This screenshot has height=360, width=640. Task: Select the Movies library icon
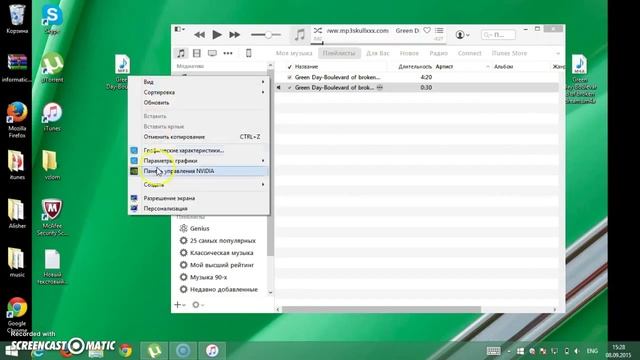(197, 53)
